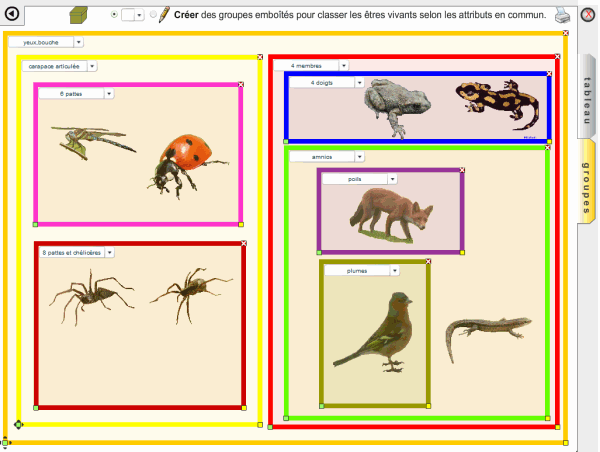Delete the olive plumes group
600x452 pixels.
(x=428, y=261)
